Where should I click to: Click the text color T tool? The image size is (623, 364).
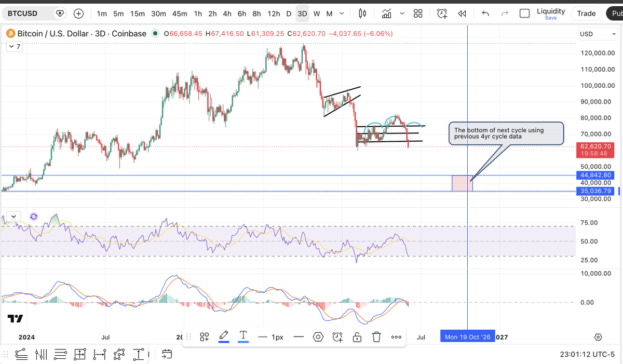pyautogui.click(x=243, y=336)
